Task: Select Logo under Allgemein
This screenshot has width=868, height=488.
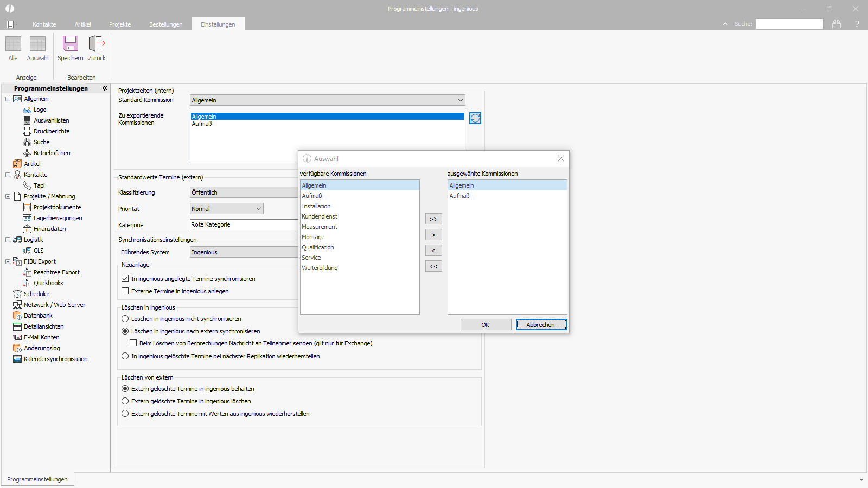Action: 40,110
